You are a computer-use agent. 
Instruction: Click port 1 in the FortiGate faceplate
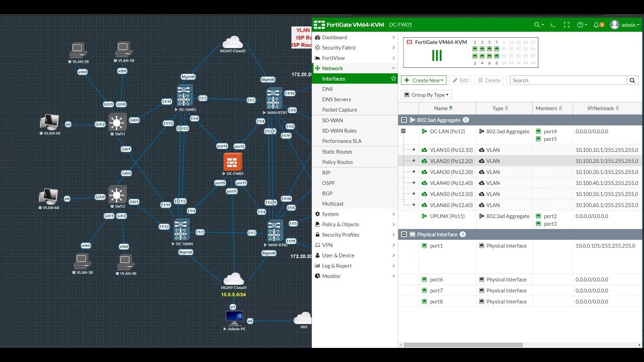(x=474, y=49)
